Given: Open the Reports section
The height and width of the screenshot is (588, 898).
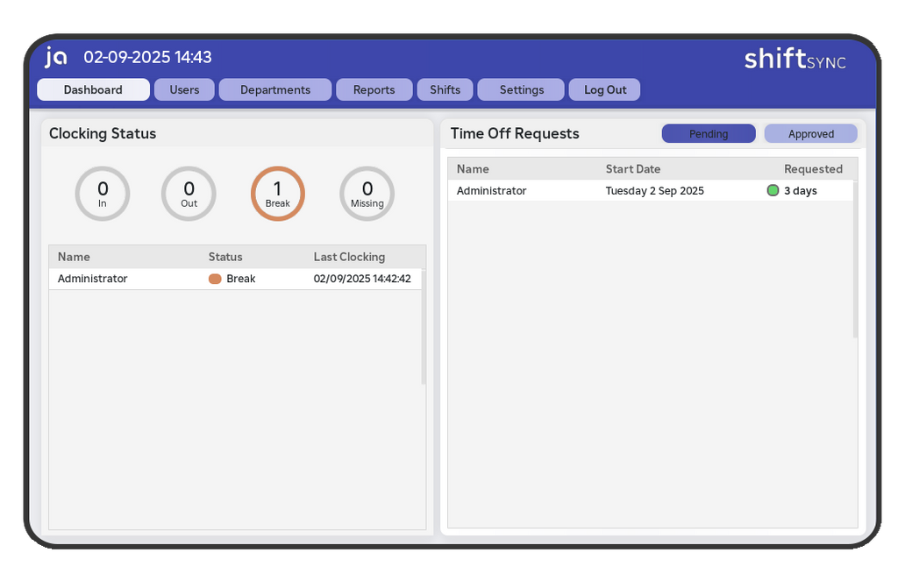Looking at the screenshot, I should pos(374,89).
